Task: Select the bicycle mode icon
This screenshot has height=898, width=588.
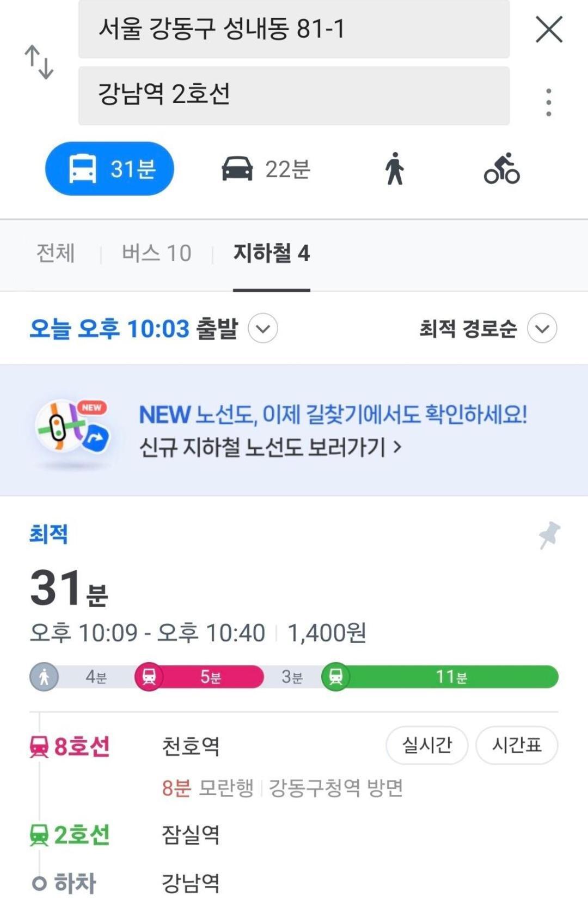Action: click(502, 168)
